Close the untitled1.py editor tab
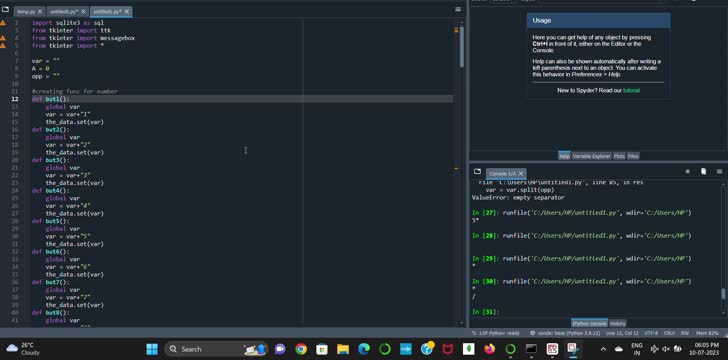Screen dimensions: 728x360 (x=127, y=11)
